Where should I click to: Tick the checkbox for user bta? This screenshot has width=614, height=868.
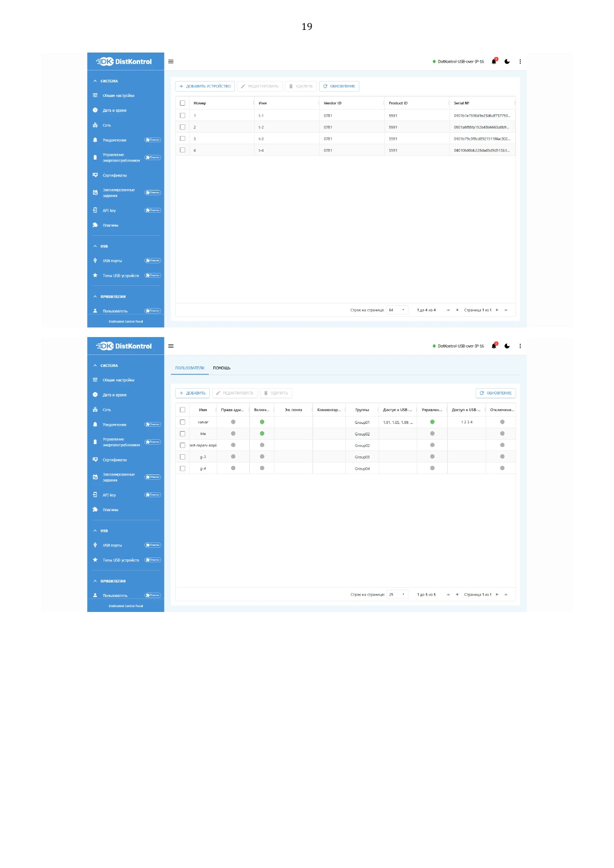(182, 434)
